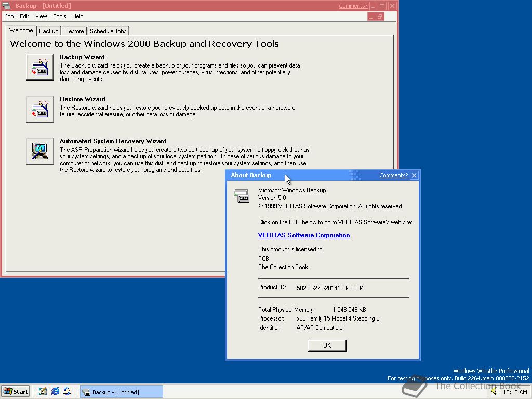Screen dimensions: 532x399
Task: Click Automated System Recovery Wizard heading
Action: point(113,141)
